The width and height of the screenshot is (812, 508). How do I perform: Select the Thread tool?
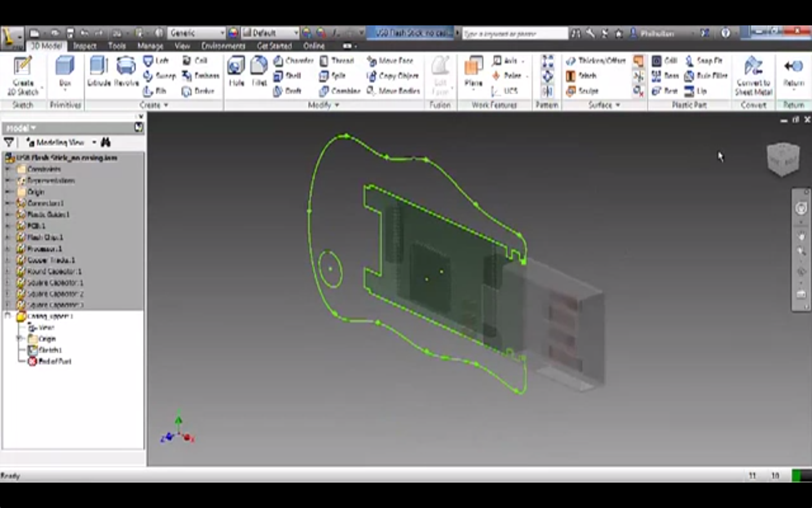click(337, 60)
